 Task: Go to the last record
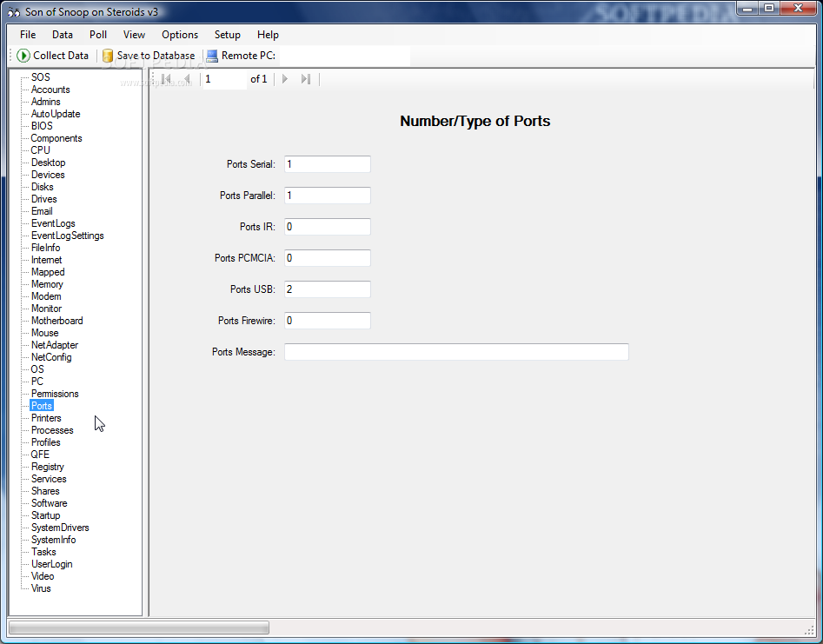306,79
